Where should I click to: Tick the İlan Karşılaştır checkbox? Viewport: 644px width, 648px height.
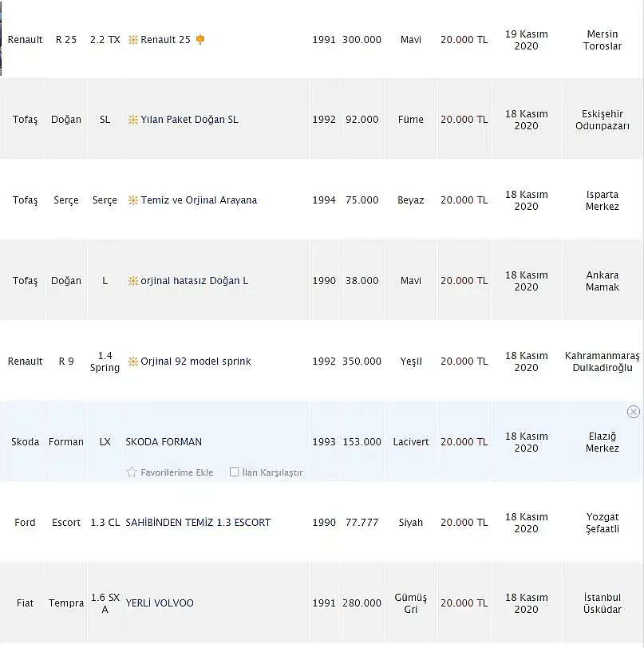pos(234,472)
